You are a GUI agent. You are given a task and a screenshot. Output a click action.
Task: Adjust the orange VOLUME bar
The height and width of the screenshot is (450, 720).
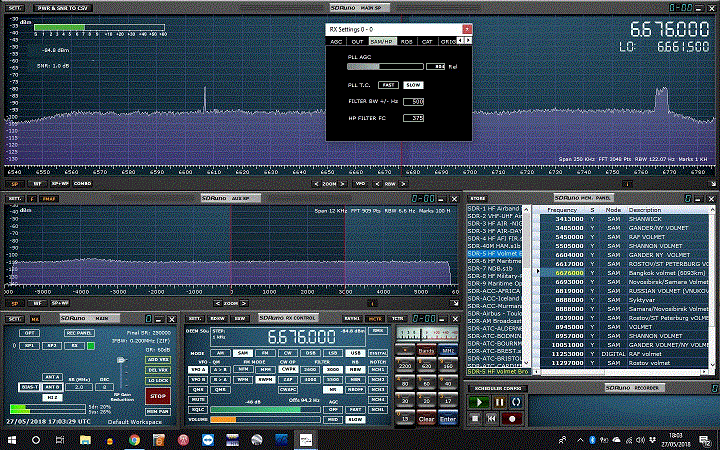coord(265,420)
